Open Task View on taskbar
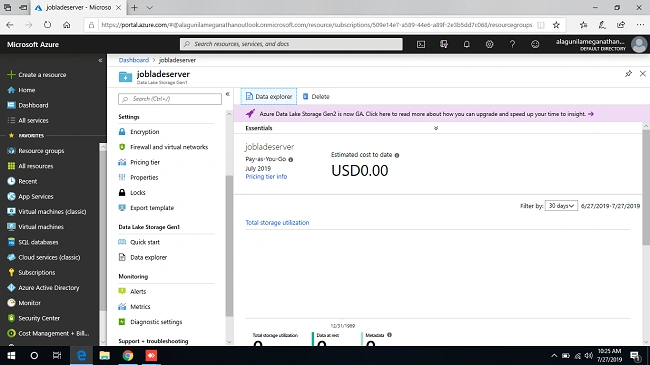This screenshot has width=650, height=365. pyautogui.click(x=57, y=355)
